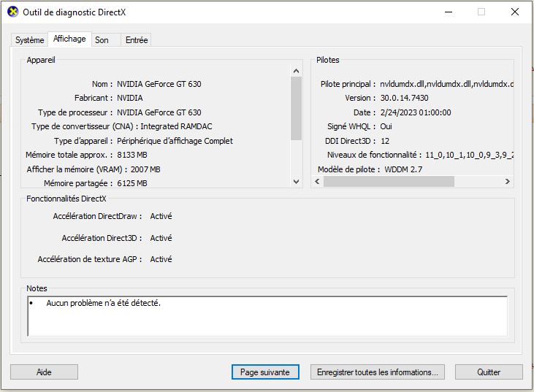Click the WDDM 2.7 driver model value
534x392 pixels.
[x=403, y=169]
